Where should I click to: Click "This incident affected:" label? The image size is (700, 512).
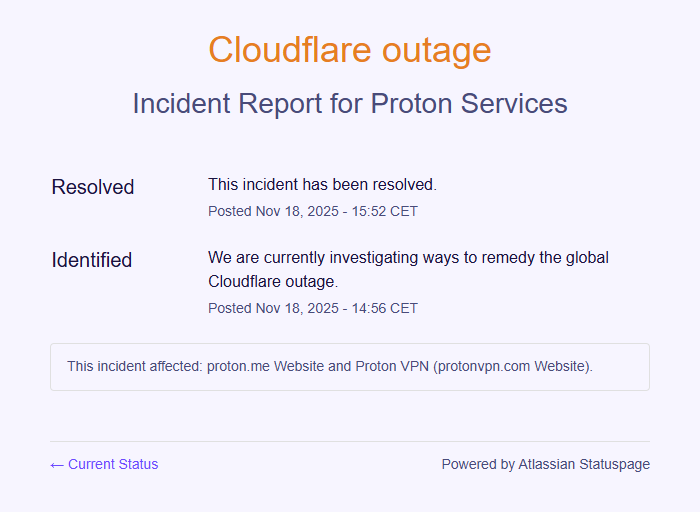pyautogui.click(x=134, y=366)
